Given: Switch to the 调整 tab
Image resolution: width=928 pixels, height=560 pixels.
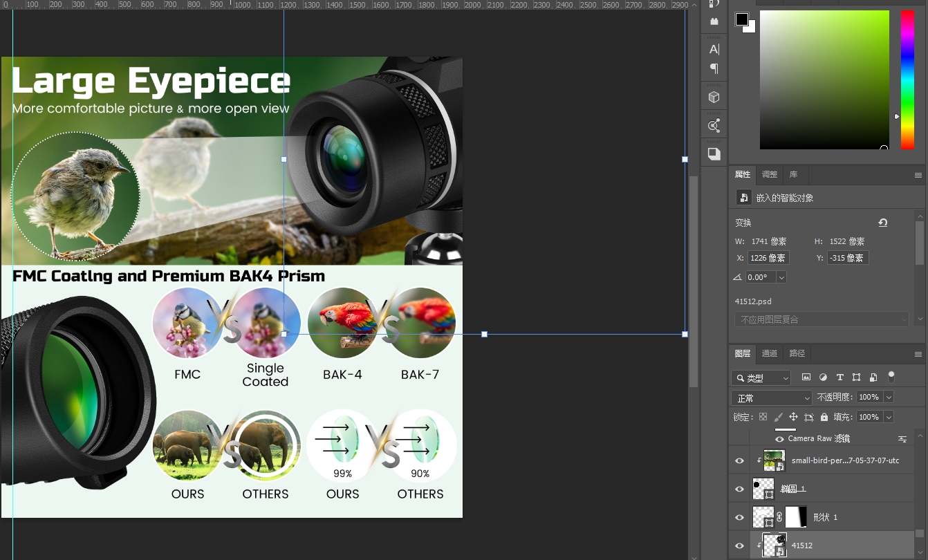Looking at the screenshot, I should coord(770,175).
